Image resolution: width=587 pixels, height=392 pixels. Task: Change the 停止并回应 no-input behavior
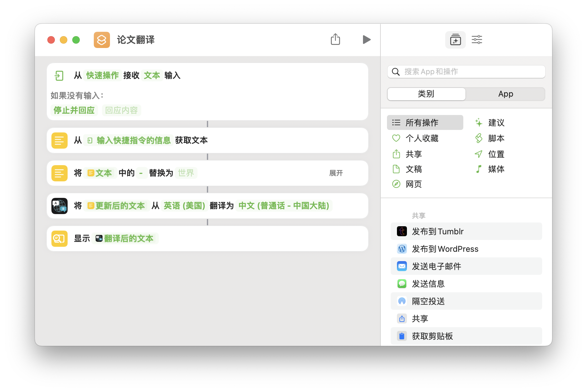[x=74, y=110]
